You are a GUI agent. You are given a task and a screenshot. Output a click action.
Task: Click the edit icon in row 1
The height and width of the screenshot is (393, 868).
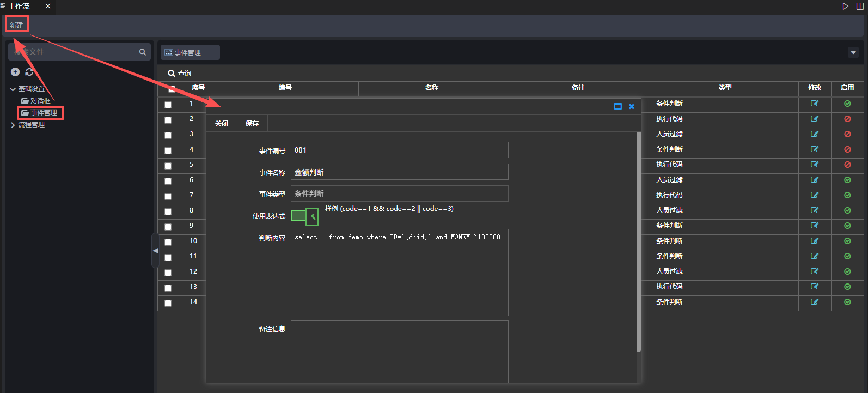(815, 104)
